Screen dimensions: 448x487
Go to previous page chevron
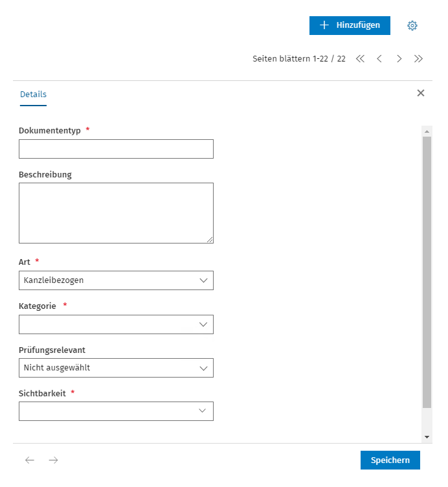pyautogui.click(x=379, y=59)
